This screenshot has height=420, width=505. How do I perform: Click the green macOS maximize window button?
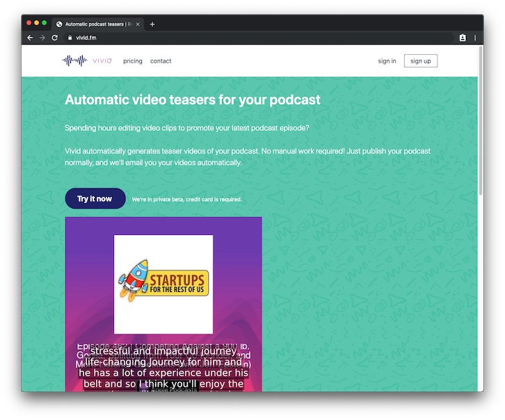(45, 23)
